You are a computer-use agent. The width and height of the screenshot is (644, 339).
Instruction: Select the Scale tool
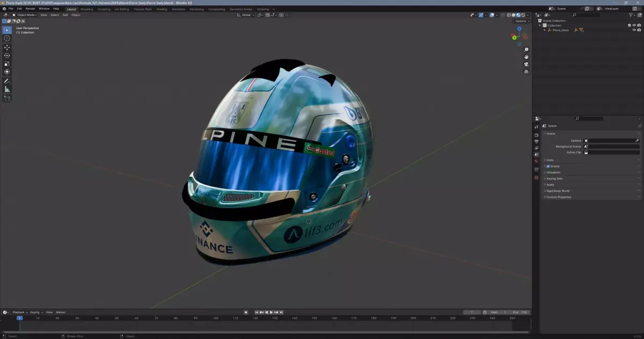tap(7, 63)
